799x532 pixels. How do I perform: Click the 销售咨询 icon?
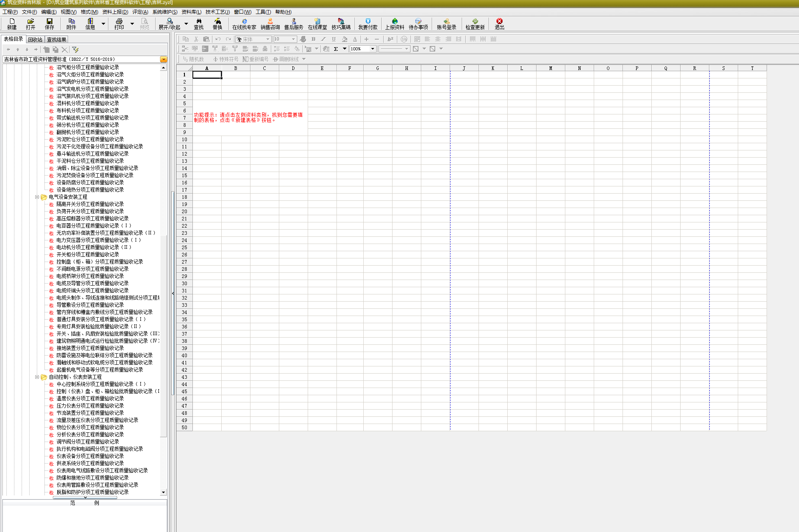click(x=270, y=24)
